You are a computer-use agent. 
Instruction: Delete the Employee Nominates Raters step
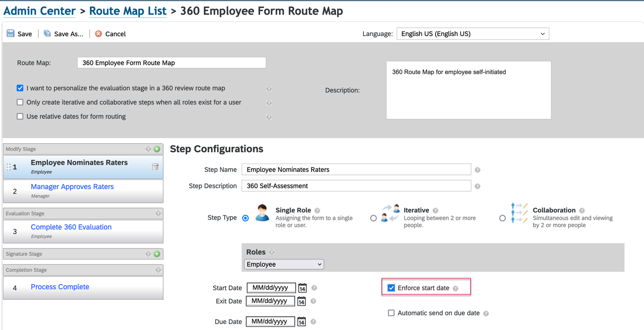pyautogui.click(x=155, y=167)
